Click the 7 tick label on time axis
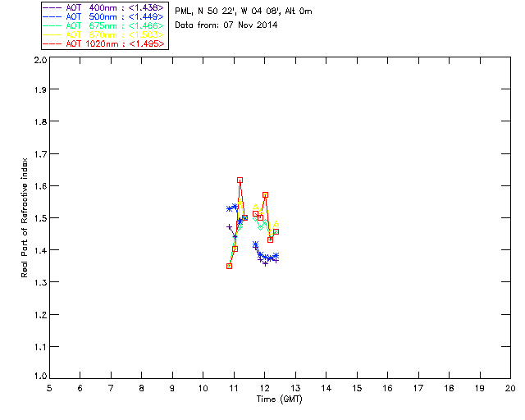The image size is (525, 420). (111, 388)
